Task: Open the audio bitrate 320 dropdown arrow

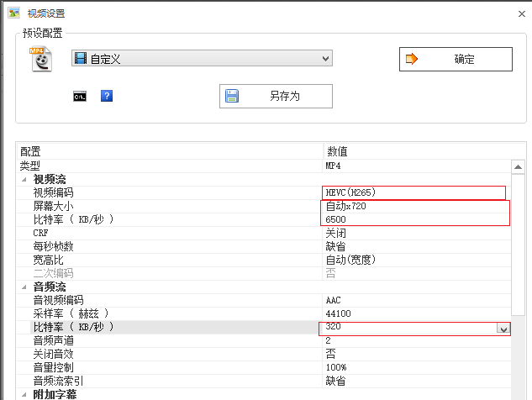Action: (x=503, y=329)
